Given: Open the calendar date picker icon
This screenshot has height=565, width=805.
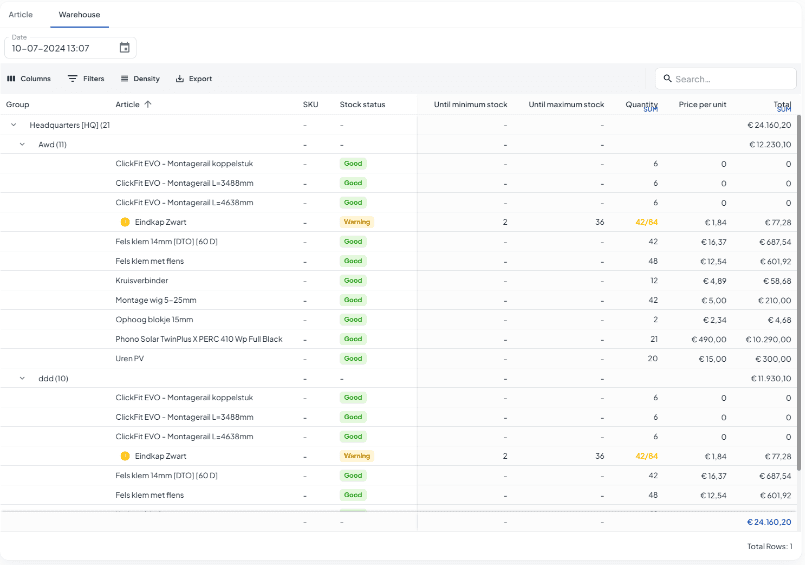Looking at the screenshot, I should pyautogui.click(x=124, y=48).
